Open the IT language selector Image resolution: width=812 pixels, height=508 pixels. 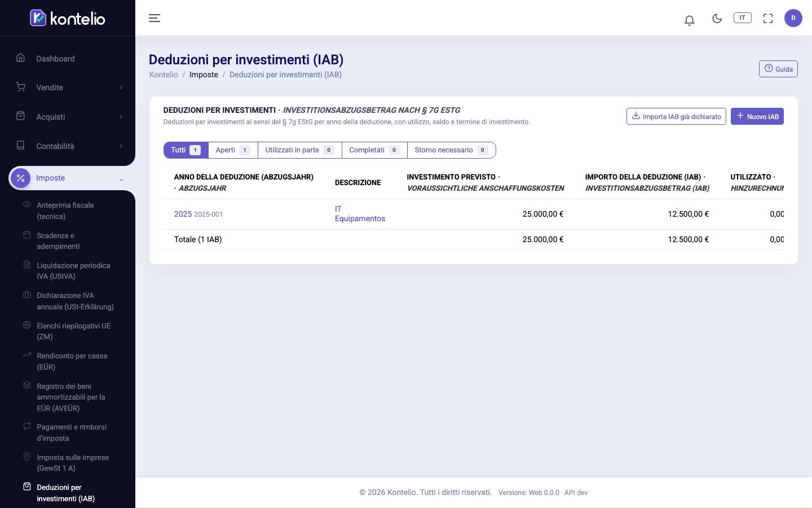(x=742, y=17)
